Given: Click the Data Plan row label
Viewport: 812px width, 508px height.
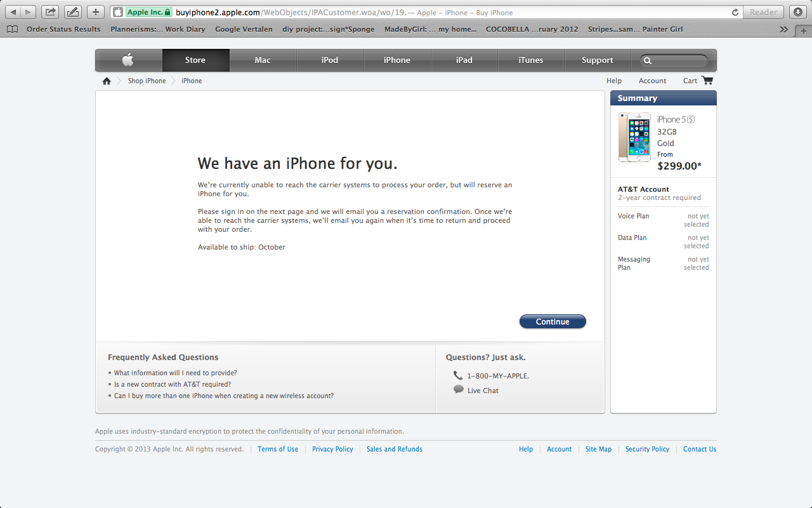Looking at the screenshot, I should pyautogui.click(x=632, y=237).
